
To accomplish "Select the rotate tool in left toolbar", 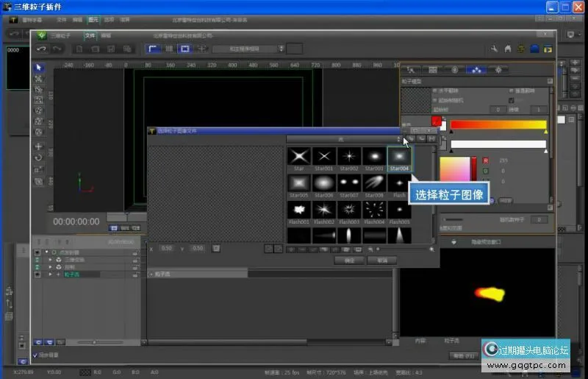I will coord(39,157).
